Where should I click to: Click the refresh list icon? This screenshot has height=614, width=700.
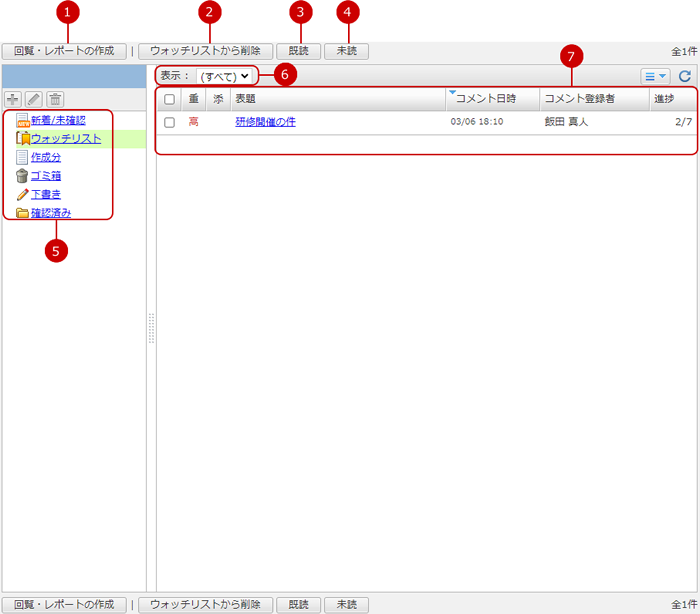coord(685,75)
